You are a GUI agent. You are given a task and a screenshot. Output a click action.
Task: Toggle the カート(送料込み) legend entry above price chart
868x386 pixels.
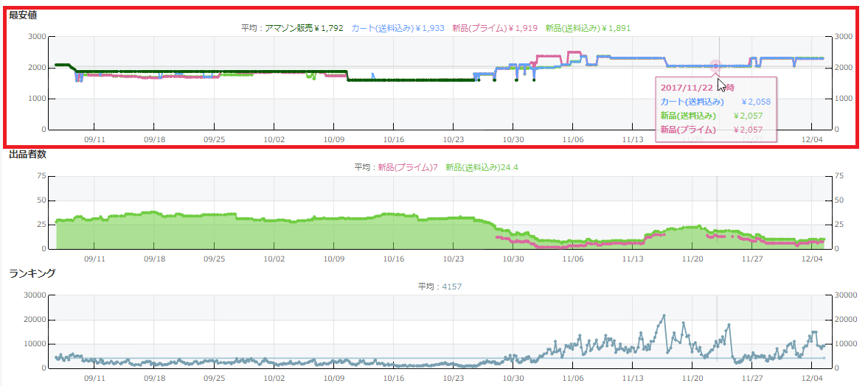coord(397,28)
